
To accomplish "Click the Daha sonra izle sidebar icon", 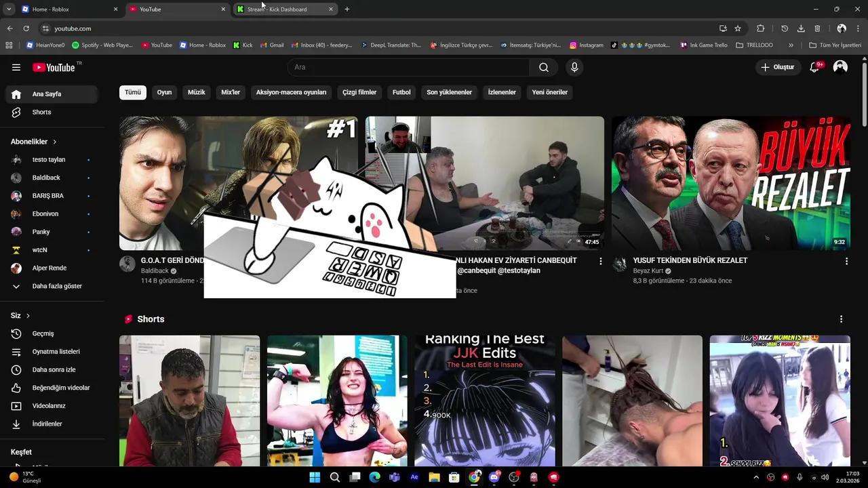I will pyautogui.click(x=16, y=369).
